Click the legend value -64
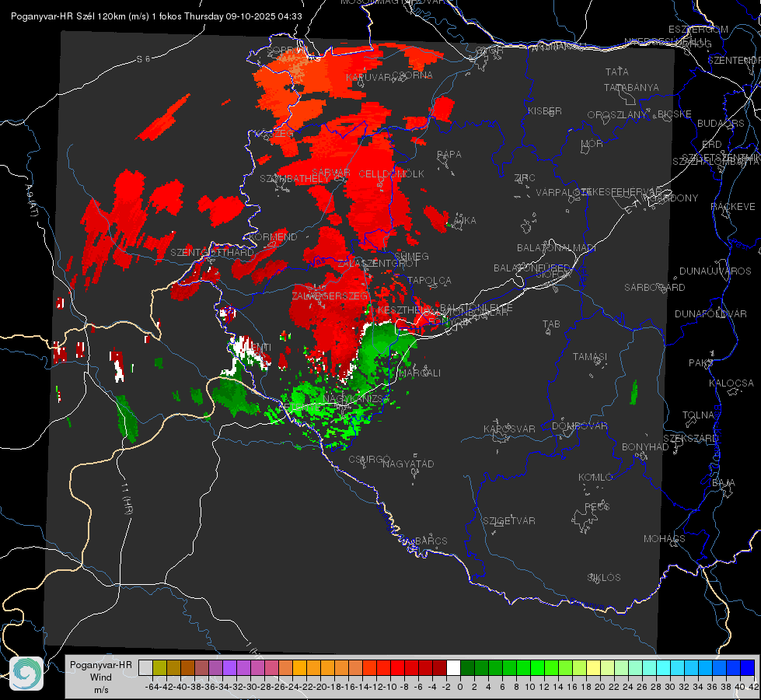The height and width of the screenshot is (700, 761). [x=152, y=687]
